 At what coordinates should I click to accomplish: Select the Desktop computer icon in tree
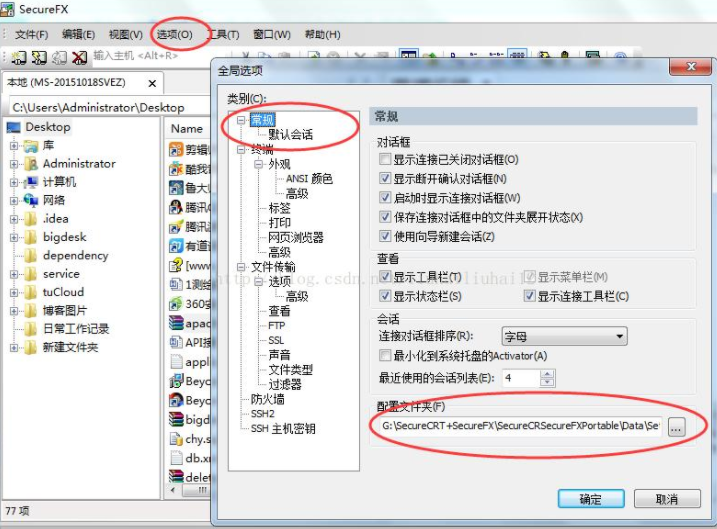(14, 127)
